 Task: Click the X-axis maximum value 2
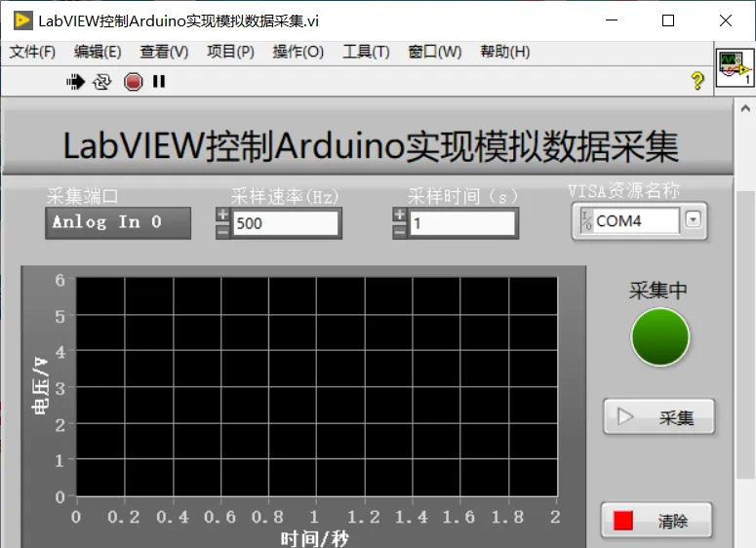pyautogui.click(x=555, y=517)
